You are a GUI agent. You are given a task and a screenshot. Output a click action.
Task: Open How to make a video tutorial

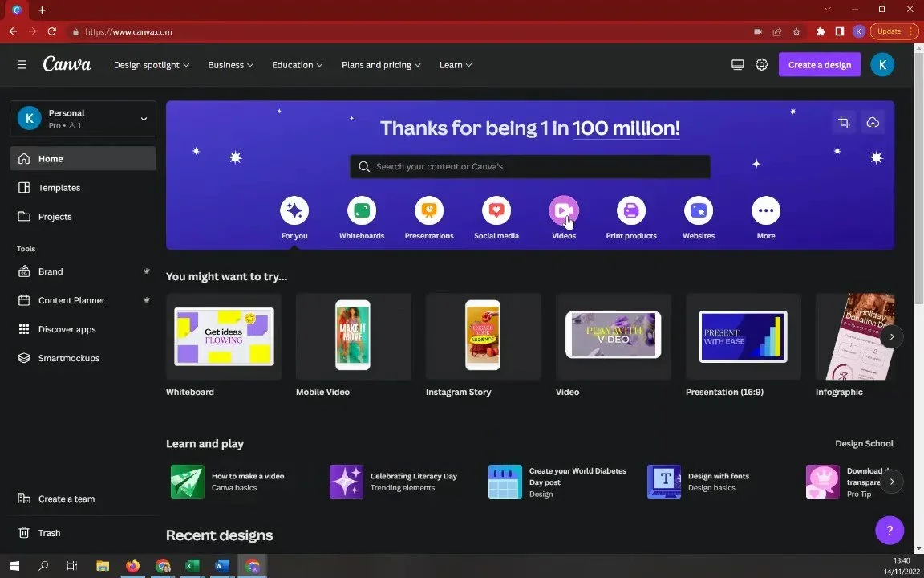229,482
